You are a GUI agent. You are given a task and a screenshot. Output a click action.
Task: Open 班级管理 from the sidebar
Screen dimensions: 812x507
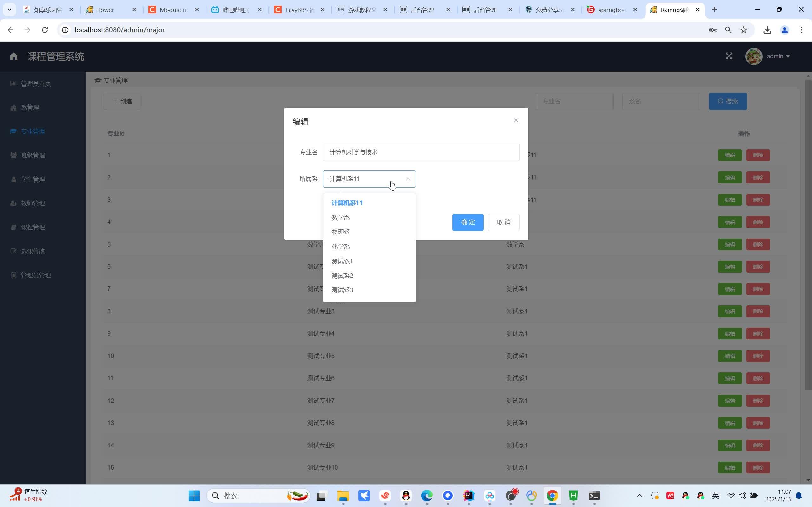pyautogui.click(x=33, y=155)
